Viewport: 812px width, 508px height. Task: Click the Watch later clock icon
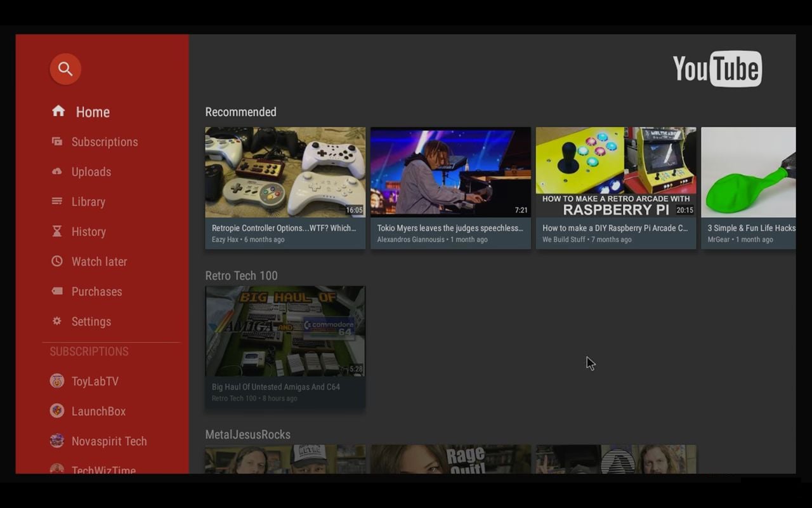(57, 261)
